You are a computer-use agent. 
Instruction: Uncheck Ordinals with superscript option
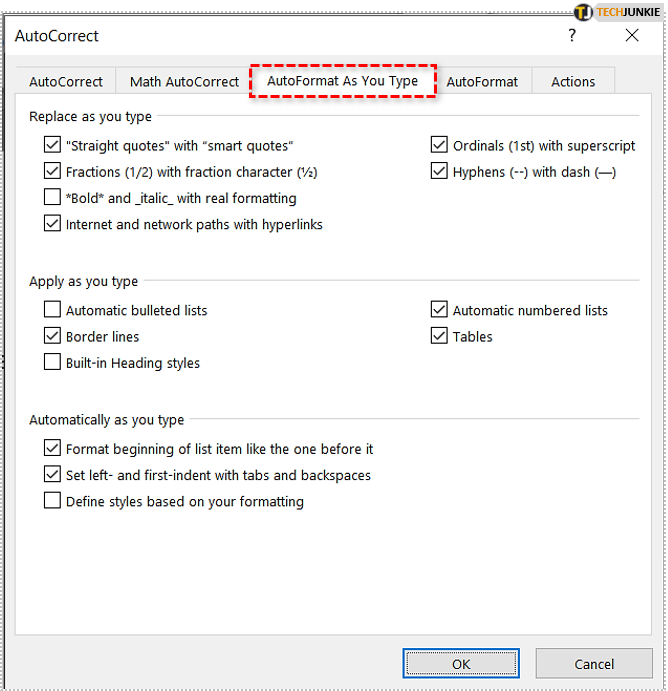439,146
